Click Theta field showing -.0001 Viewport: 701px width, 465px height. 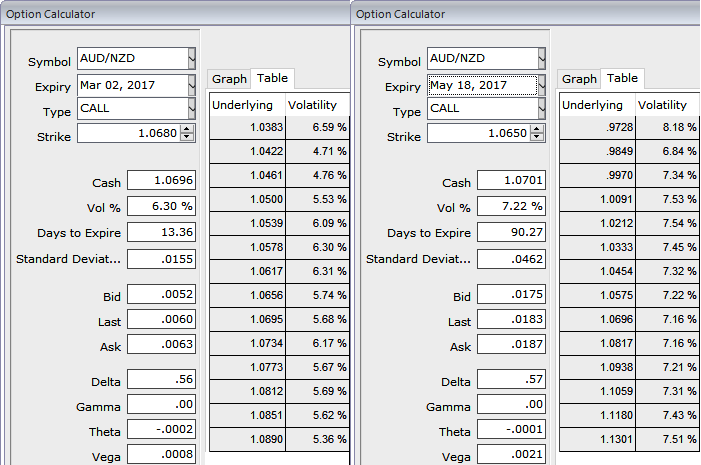tap(511, 429)
